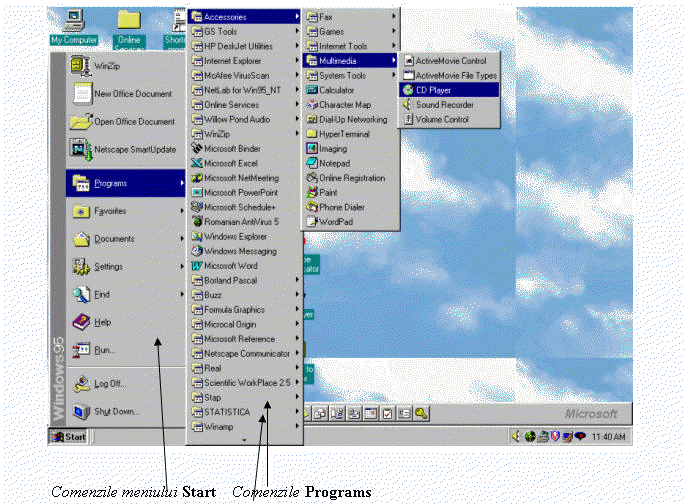The height and width of the screenshot is (504, 685).
Task: Open Microsoft Word from Programs menu
Action: click(198, 266)
